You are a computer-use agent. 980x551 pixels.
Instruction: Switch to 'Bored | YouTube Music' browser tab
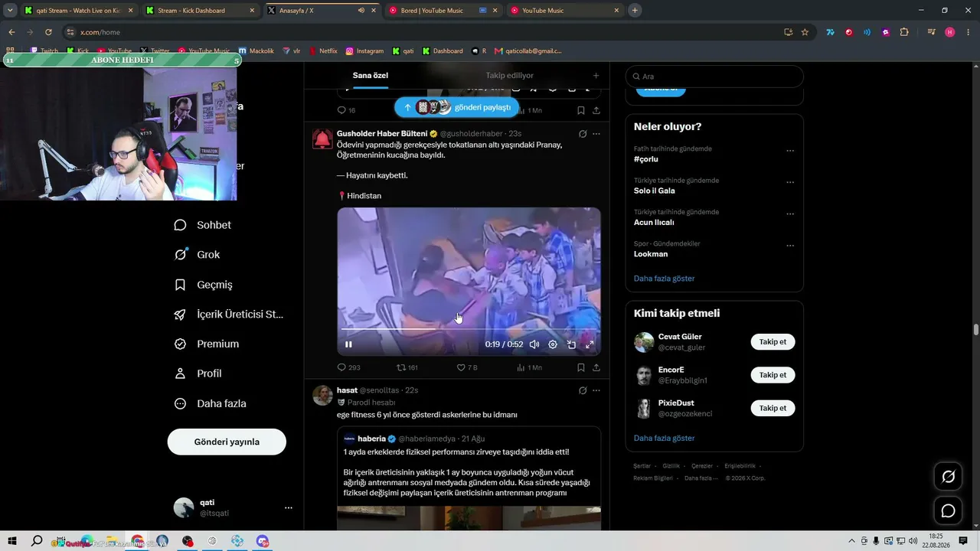pyautogui.click(x=445, y=11)
